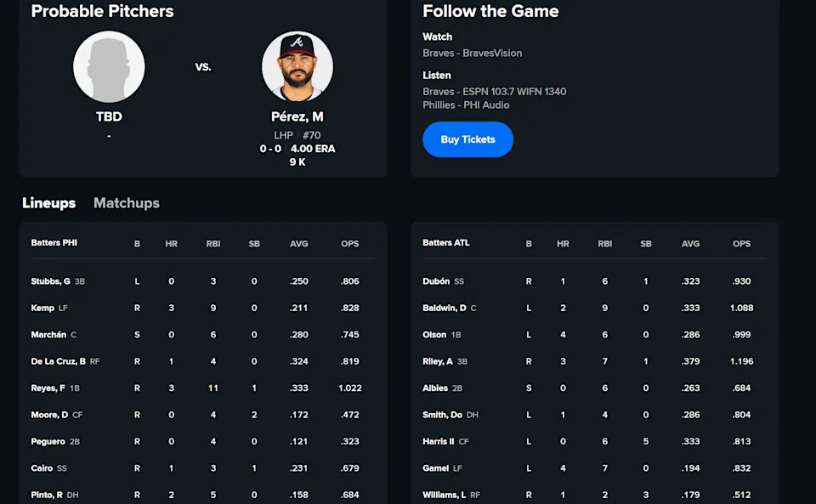Click Baldwin, D in Braves lineup

pos(445,308)
